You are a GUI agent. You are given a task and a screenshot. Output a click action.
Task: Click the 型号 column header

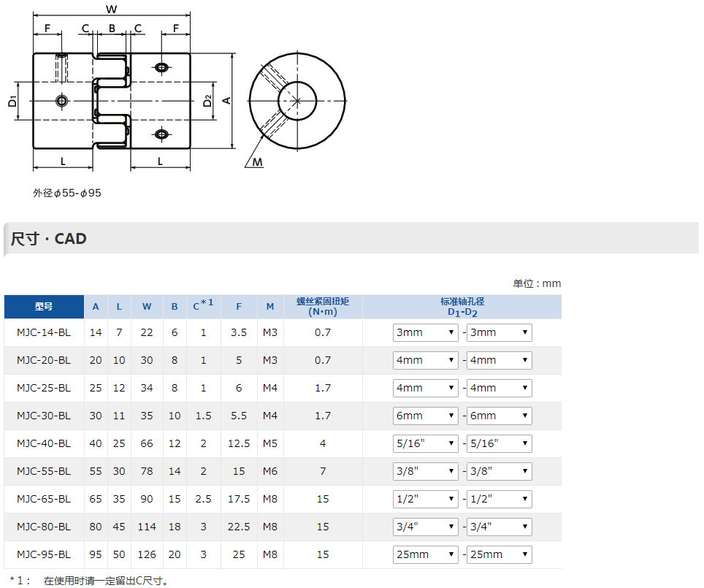click(44, 307)
